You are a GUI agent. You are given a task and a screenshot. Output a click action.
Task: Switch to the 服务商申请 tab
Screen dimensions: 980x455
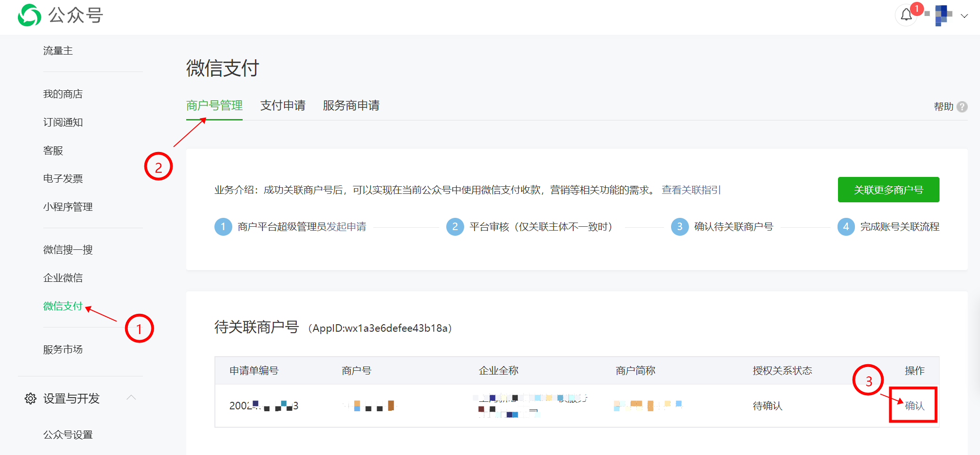351,105
